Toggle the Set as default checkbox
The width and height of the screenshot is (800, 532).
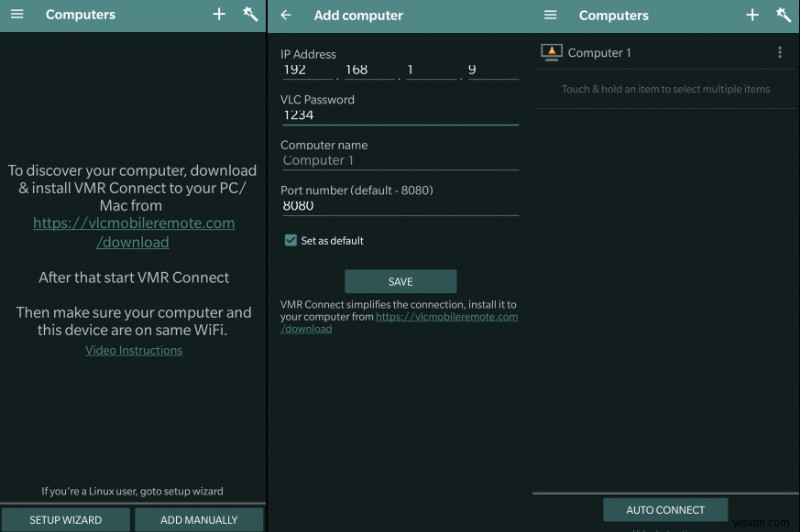pyautogui.click(x=290, y=240)
